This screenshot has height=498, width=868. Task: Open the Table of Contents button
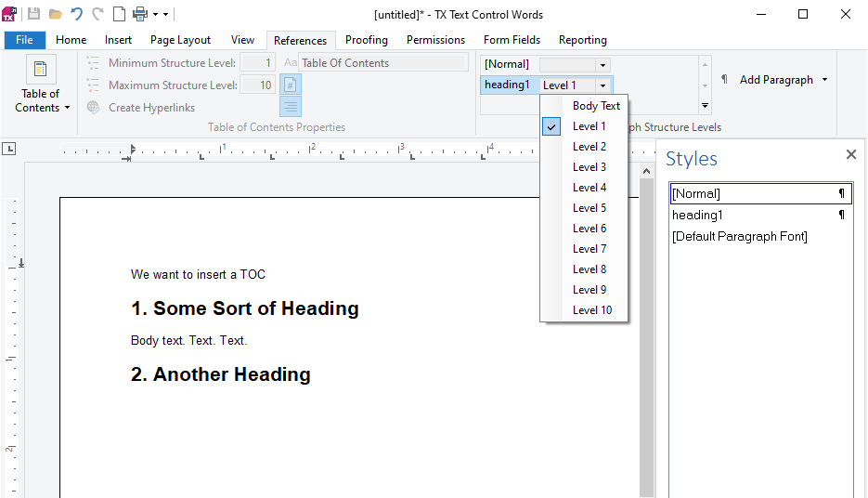tap(42, 85)
